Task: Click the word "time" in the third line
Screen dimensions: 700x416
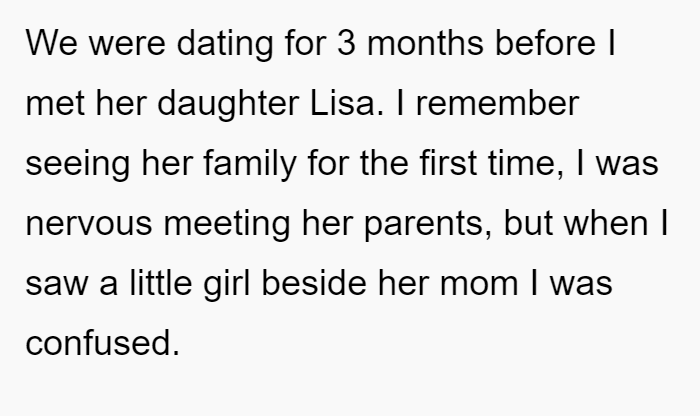Action: coord(522,163)
